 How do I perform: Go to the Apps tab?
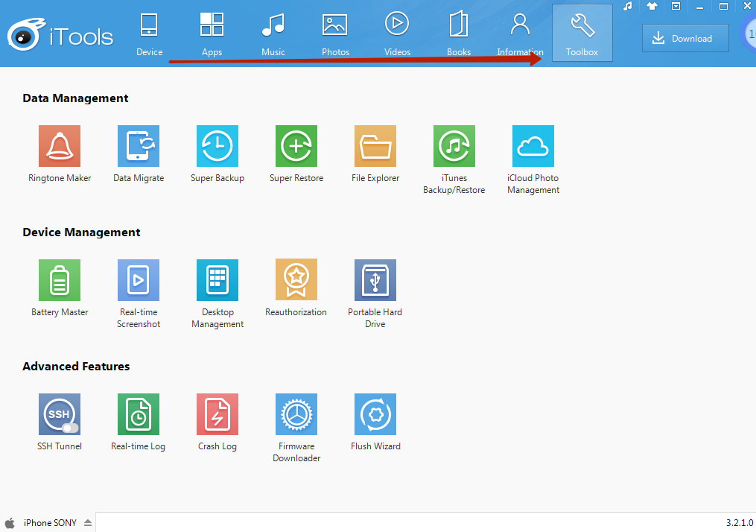[x=212, y=34]
